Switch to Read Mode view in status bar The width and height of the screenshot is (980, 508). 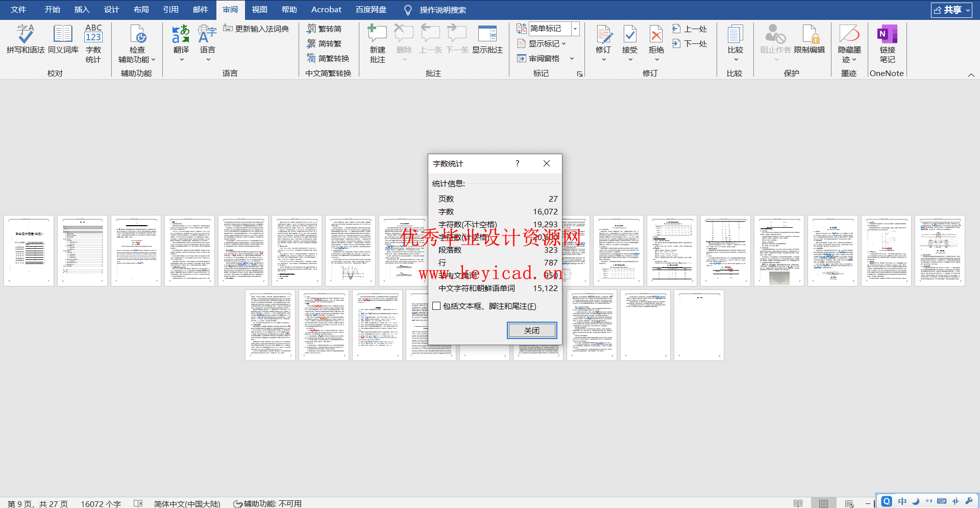[x=798, y=503]
